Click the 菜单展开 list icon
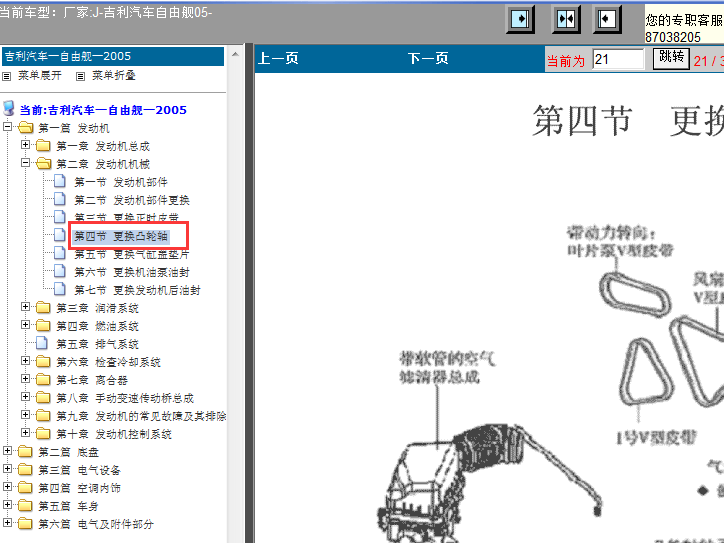The height and width of the screenshot is (543, 724). point(6,76)
